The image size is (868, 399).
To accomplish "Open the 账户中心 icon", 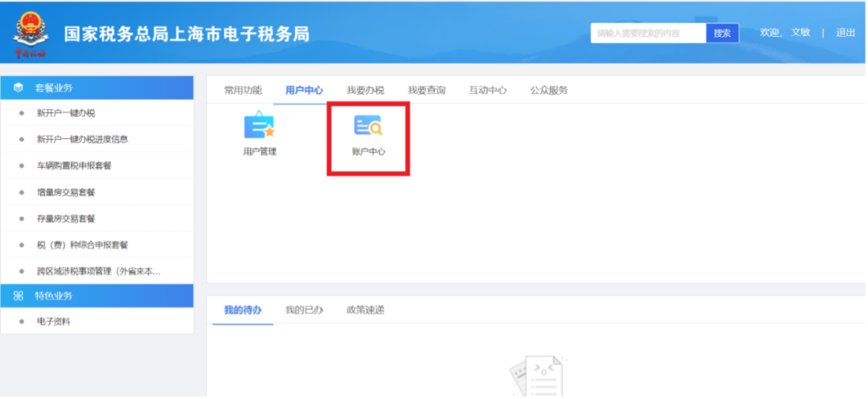I will 368,135.
